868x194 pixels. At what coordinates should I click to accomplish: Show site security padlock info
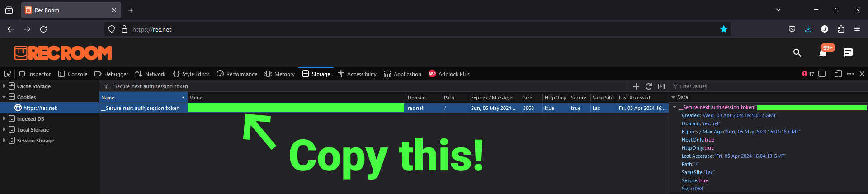pos(124,29)
